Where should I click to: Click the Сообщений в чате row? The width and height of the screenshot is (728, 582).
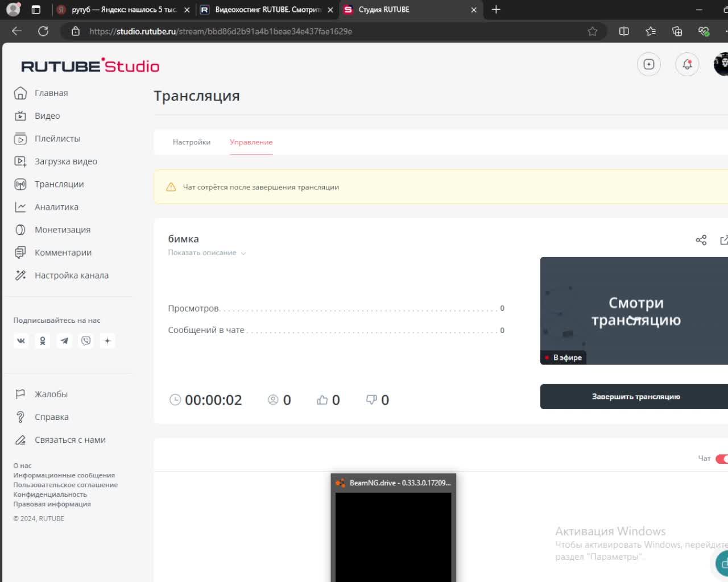point(336,330)
